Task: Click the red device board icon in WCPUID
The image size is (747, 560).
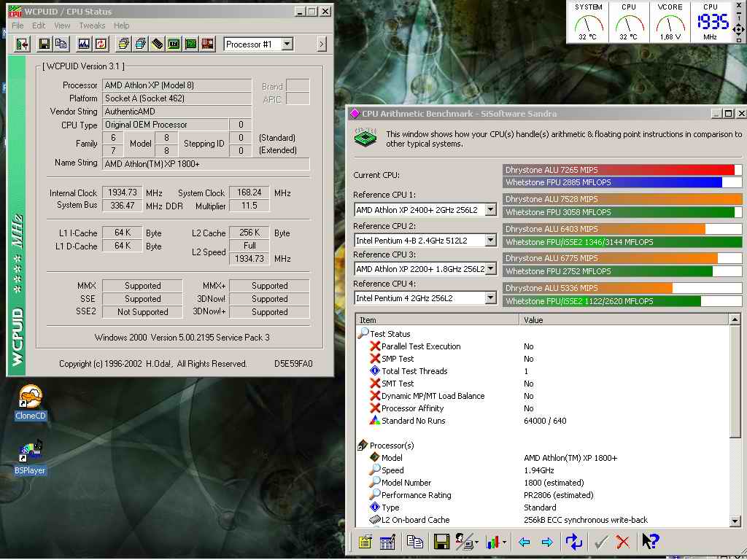Action: pos(207,44)
